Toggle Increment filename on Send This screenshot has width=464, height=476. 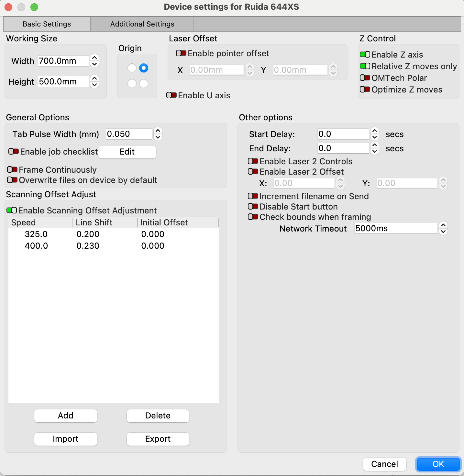(x=253, y=196)
